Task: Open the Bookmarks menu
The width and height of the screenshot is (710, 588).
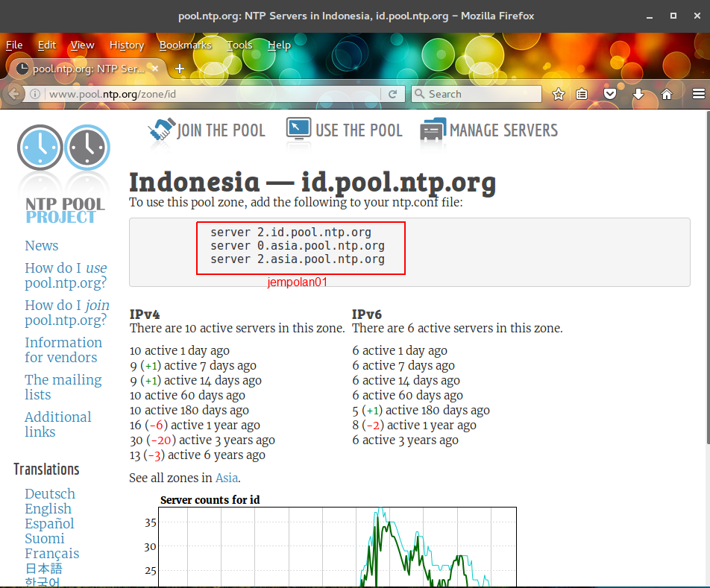Action: 185,45
